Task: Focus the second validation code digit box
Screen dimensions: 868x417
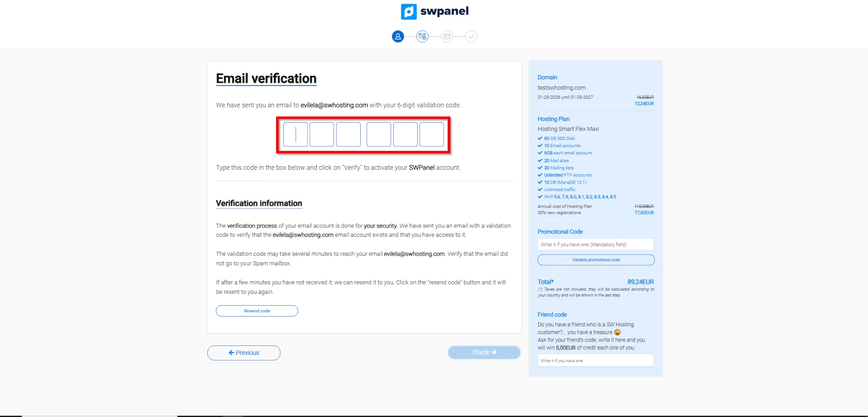Action: tap(322, 135)
